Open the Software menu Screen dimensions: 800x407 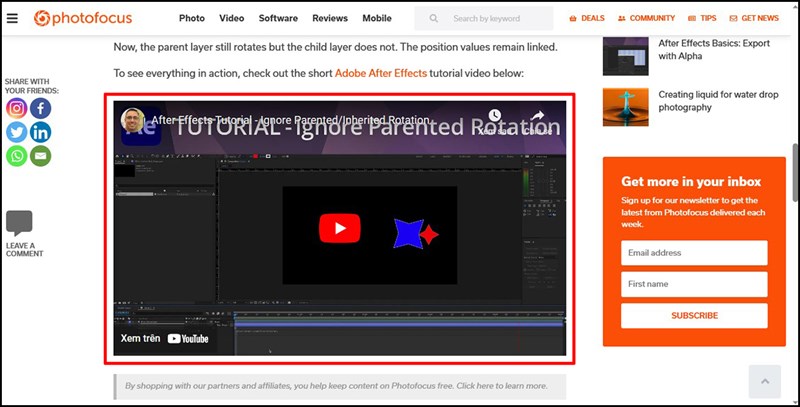278,18
